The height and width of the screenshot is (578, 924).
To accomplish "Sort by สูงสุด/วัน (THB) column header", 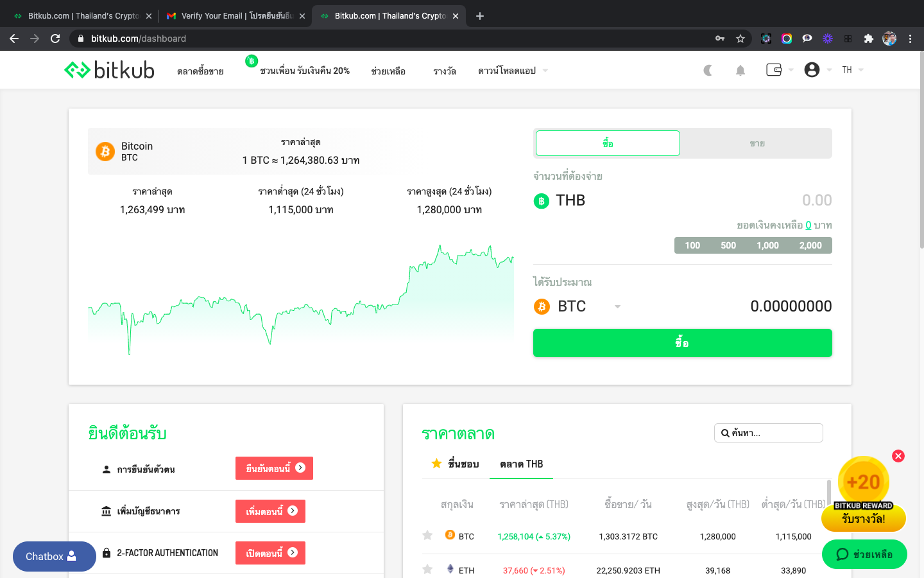I will pyautogui.click(x=718, y=504).
